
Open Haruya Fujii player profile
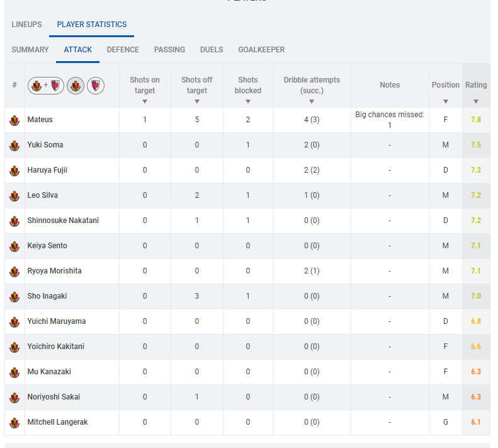47,170
